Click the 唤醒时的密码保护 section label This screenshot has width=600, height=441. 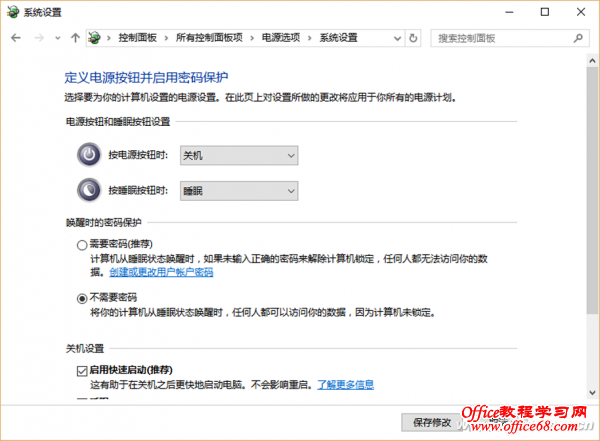(104, 222)
